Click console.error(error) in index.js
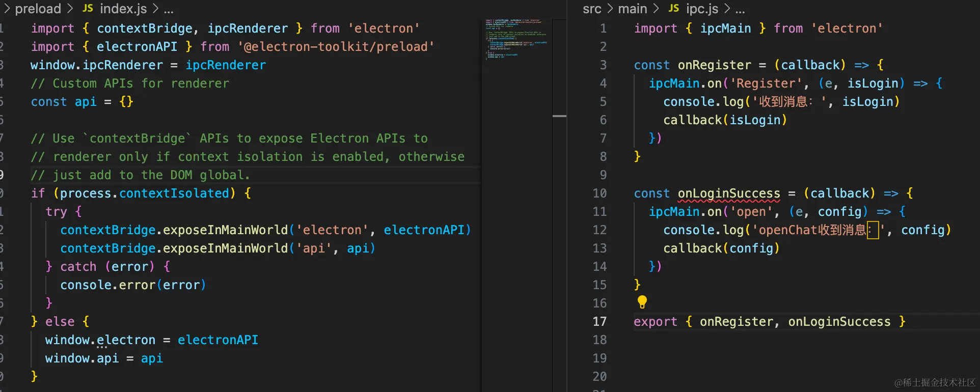This screenshot has height=392, width=980. 133,285
